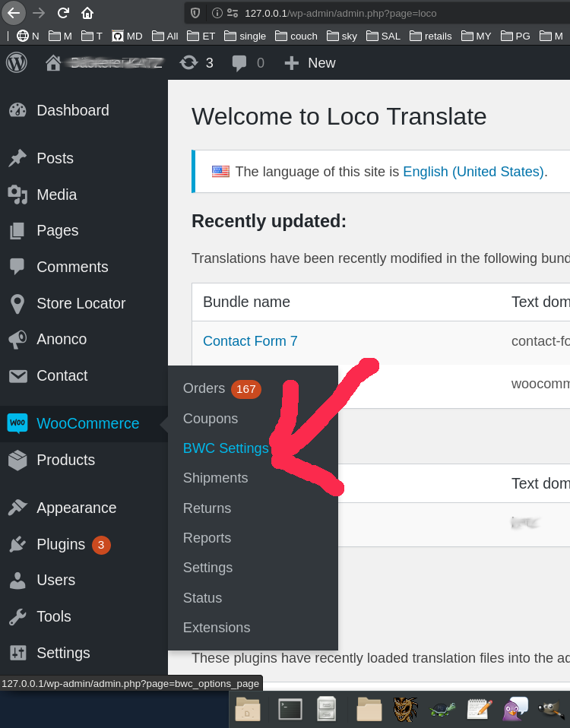Screen dimensions: 570x728
Task: Open the single bookmarks folder
Action: (x=245, y=36)
